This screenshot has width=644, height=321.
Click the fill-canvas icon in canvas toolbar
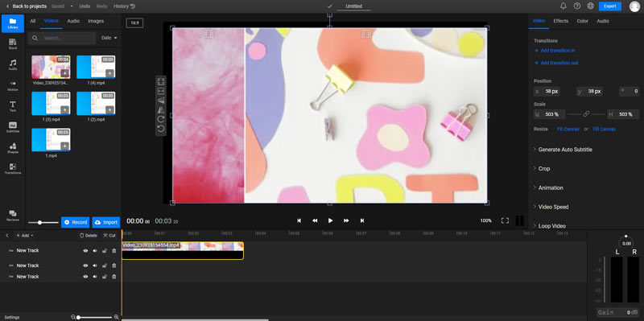click(161, 91)
